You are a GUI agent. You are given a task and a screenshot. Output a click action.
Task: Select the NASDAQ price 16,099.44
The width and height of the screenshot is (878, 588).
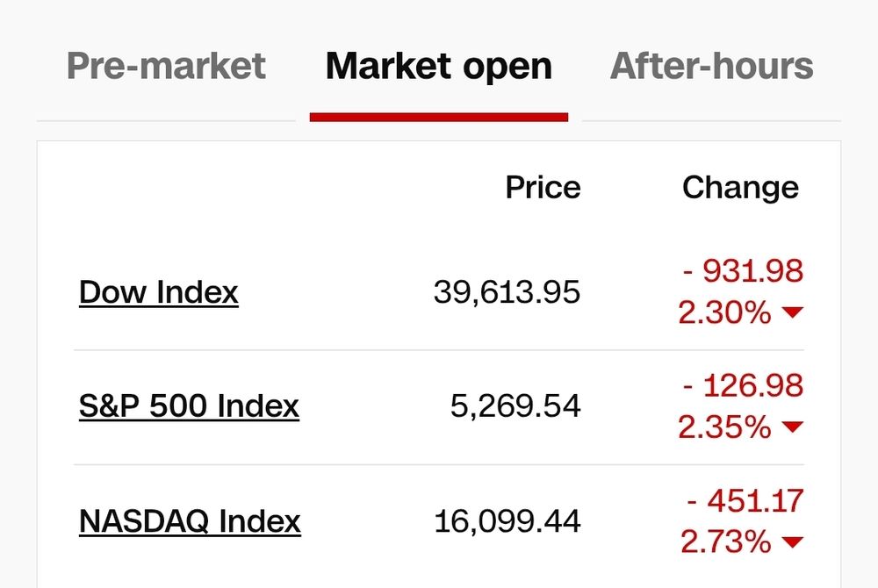pos(507,521)
